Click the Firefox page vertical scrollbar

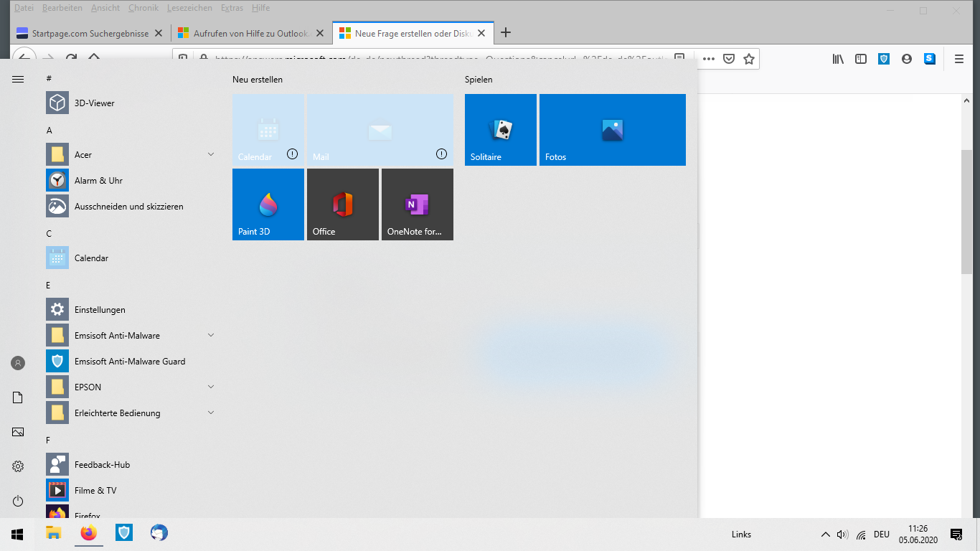(966, 212)
